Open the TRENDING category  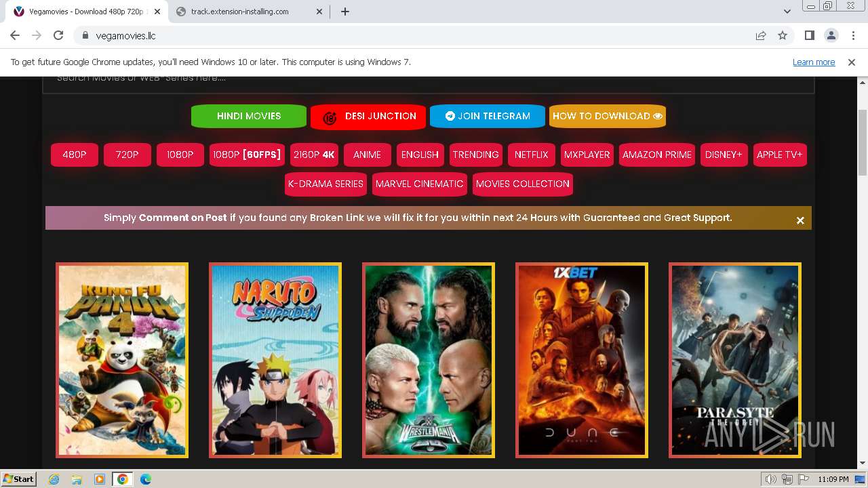pyautogui.click(x=476, y=155)
